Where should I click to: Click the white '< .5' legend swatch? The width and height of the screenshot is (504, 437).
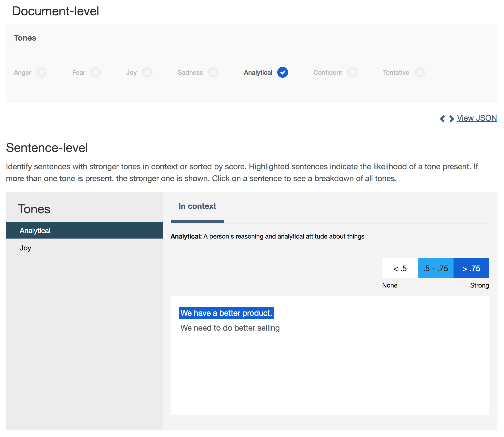pos(400,268)
